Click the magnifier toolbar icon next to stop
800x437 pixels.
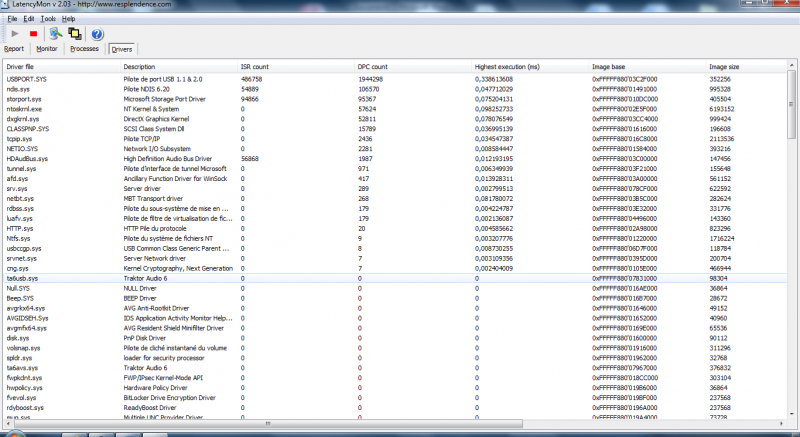pyautogui.click(x=56, y=34)
